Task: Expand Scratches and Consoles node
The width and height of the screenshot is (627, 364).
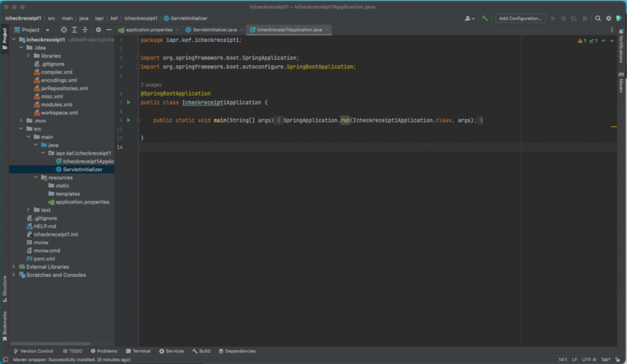Action: point(13,275)
